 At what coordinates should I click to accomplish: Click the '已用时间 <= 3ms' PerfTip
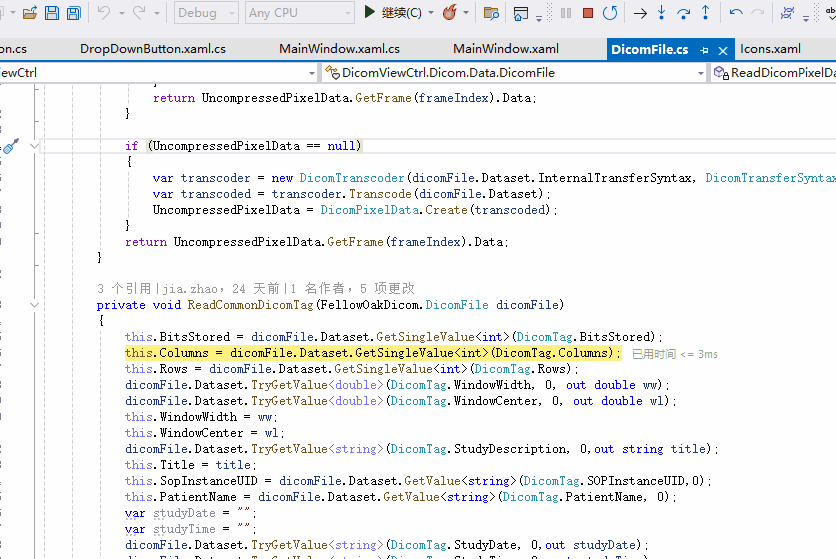674,354
